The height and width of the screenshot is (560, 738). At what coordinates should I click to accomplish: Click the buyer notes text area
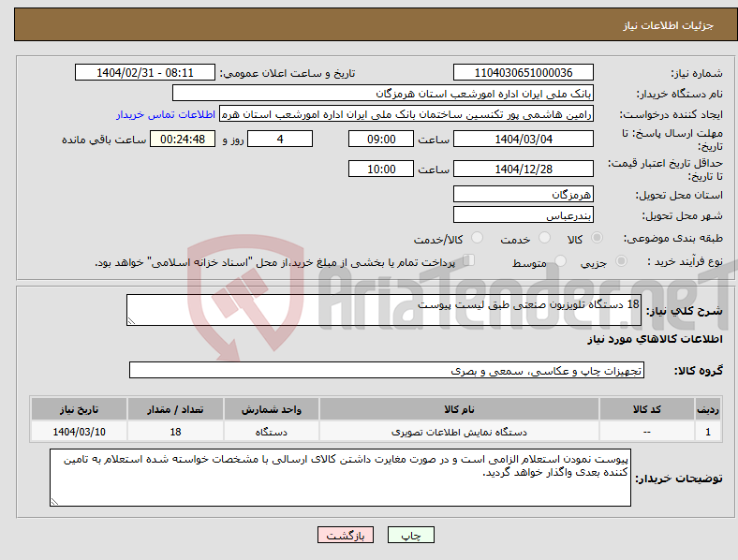coord(340,478)
